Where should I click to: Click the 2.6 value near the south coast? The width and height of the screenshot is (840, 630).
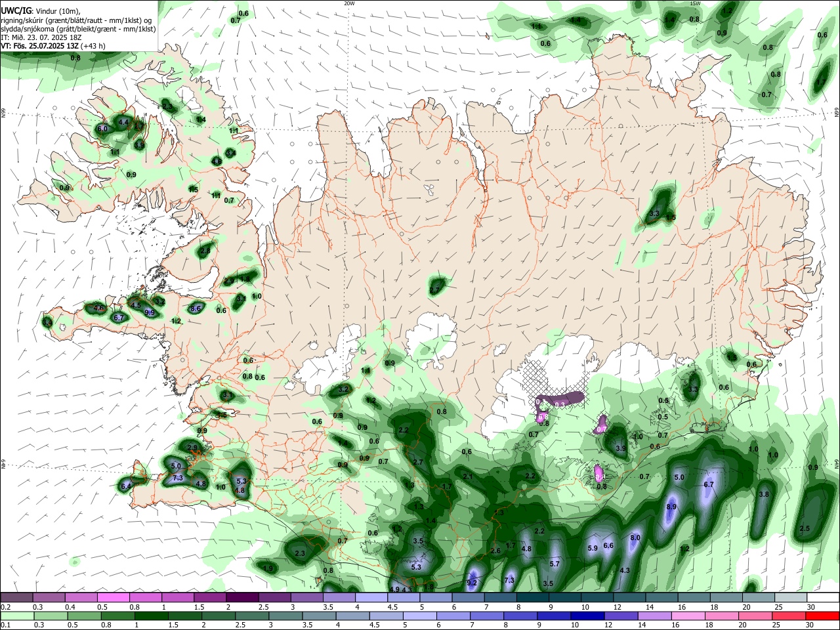click(x=495, y=551)
